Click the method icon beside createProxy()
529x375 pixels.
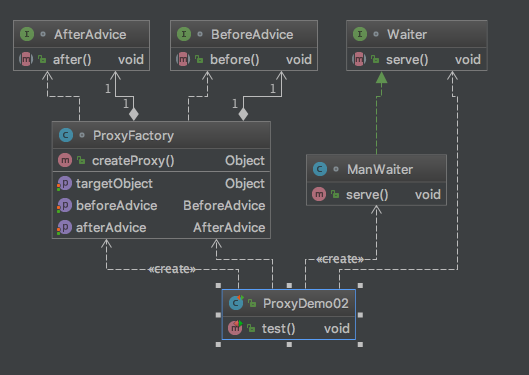click(x=65, y=160)
